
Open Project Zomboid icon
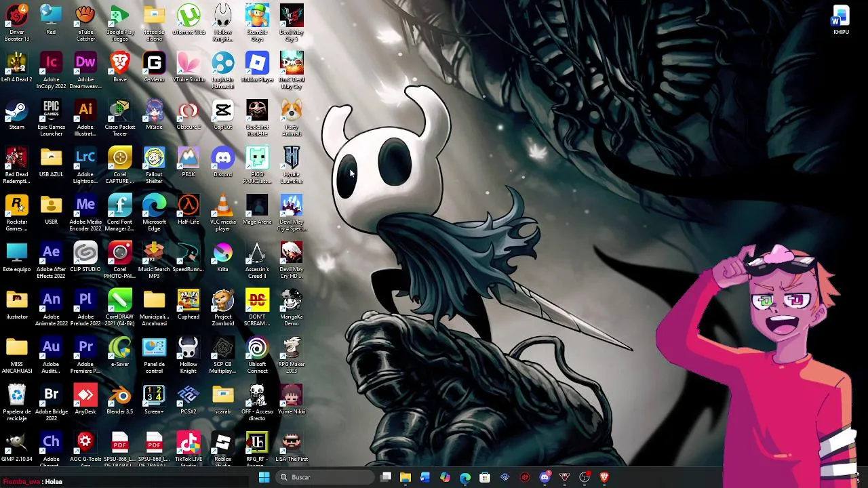(222, 308)
